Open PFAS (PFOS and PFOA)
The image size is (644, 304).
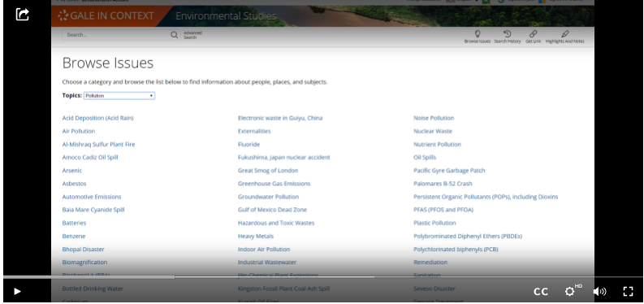click(443, 210)
